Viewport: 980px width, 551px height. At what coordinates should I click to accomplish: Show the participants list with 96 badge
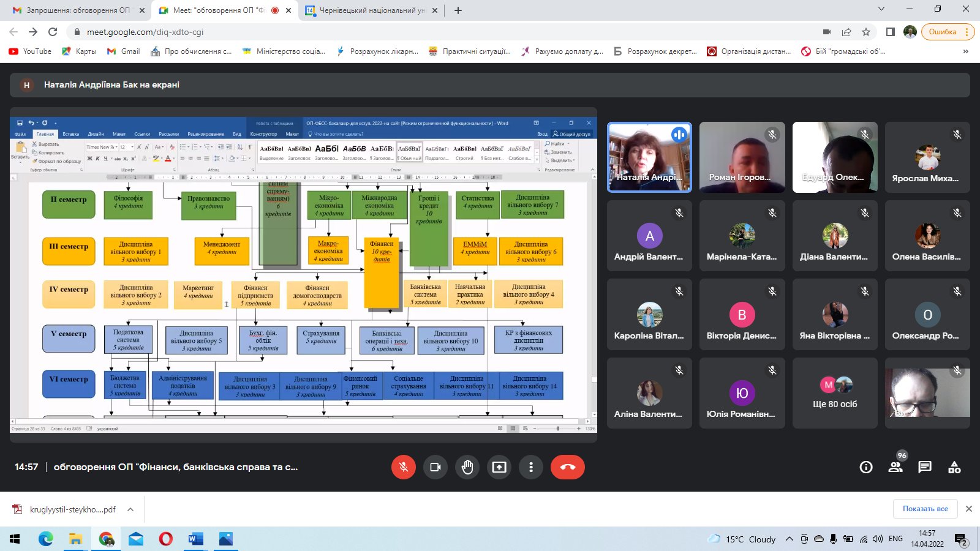click(x=895, y=467)
